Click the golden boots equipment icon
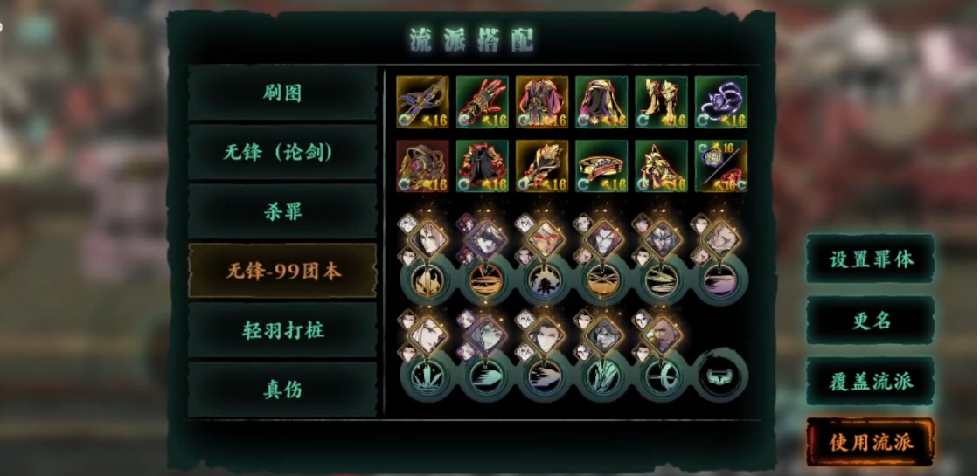Viewport: 980px width, 476px height. pyautogui.click(x=661, y=102)
